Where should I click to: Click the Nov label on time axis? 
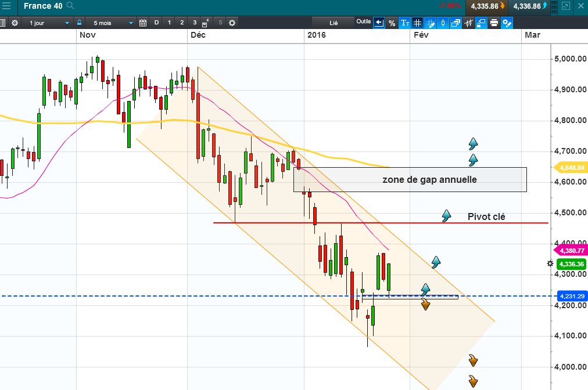[87, 35]
